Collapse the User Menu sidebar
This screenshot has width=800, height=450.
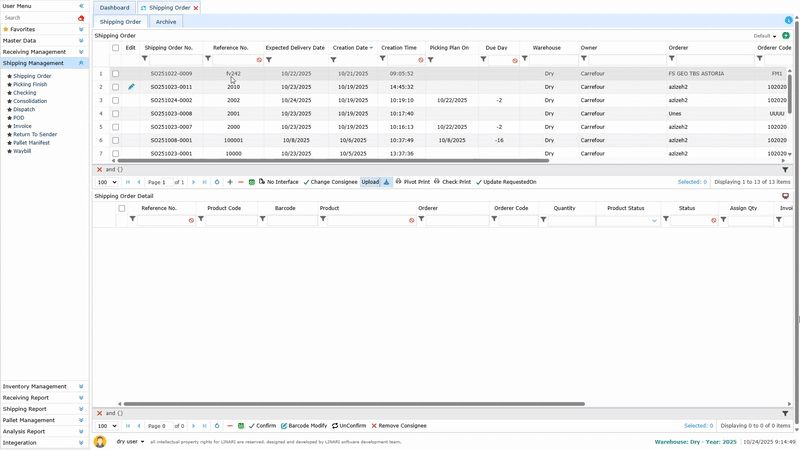pos(81,6)
